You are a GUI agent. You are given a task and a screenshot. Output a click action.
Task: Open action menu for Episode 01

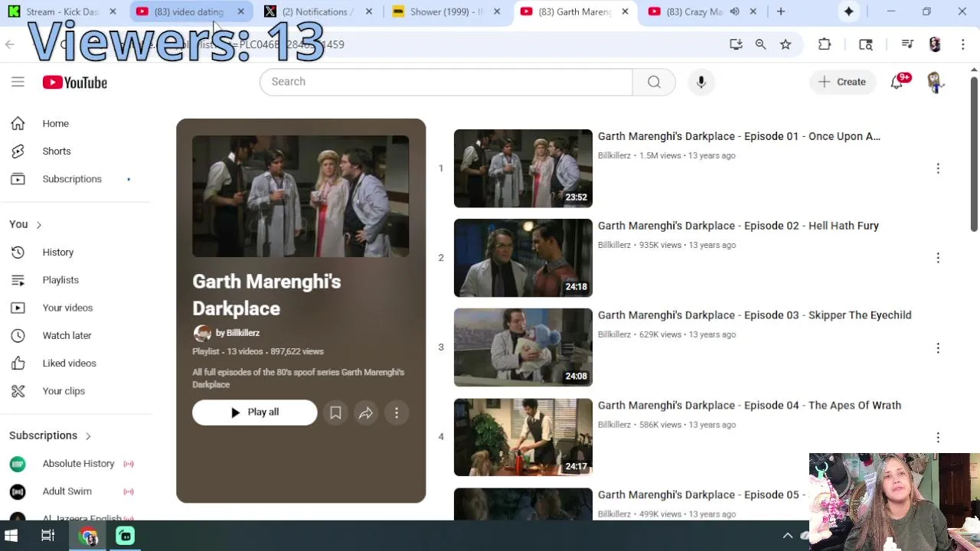938,168
